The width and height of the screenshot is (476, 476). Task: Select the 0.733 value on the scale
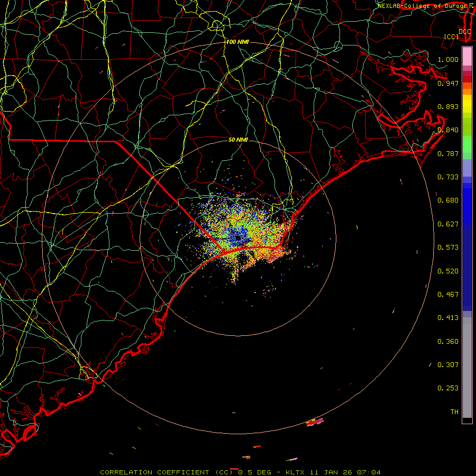tap(448, 177)
